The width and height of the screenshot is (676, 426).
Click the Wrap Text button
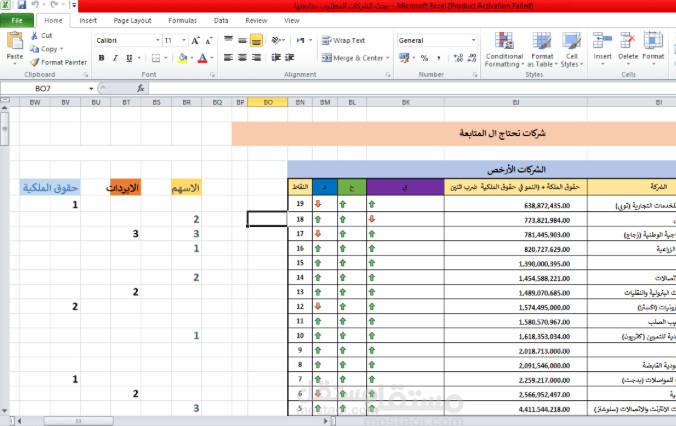(344, 40)
